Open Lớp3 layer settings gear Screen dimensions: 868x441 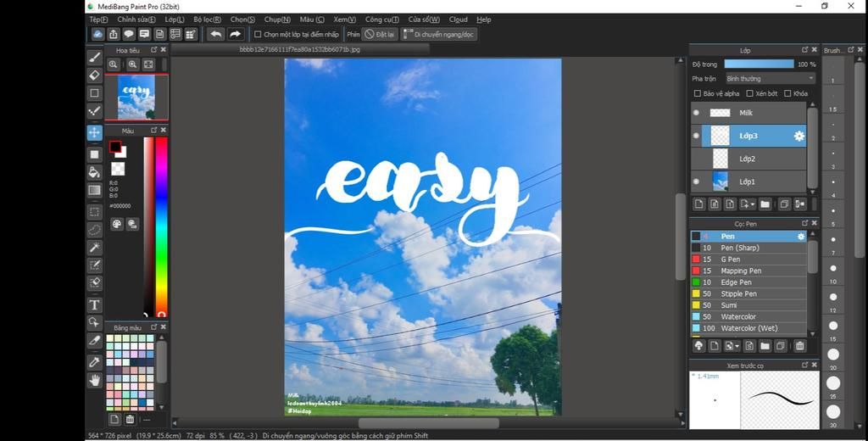tap(798, 136)
